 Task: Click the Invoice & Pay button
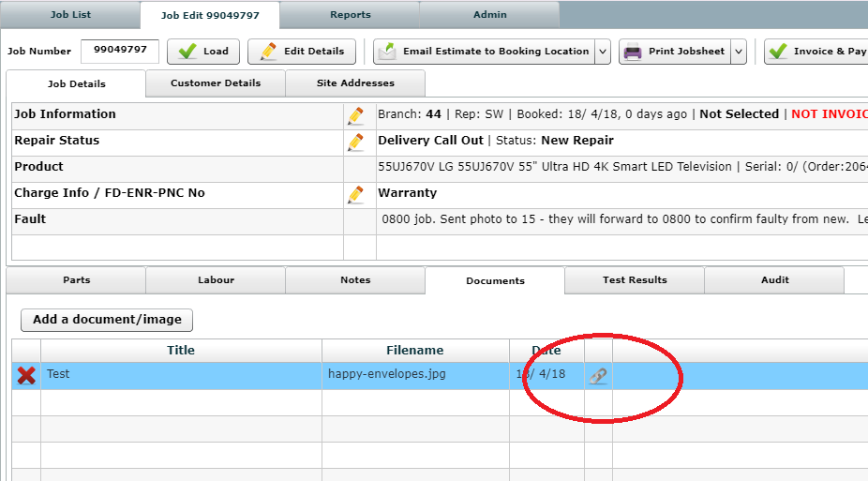816,52
